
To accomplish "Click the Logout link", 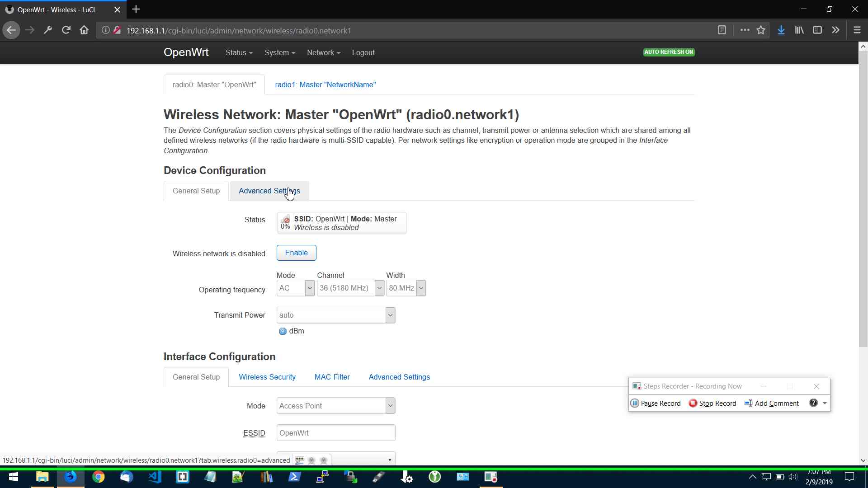I will [x=363, y=53].
